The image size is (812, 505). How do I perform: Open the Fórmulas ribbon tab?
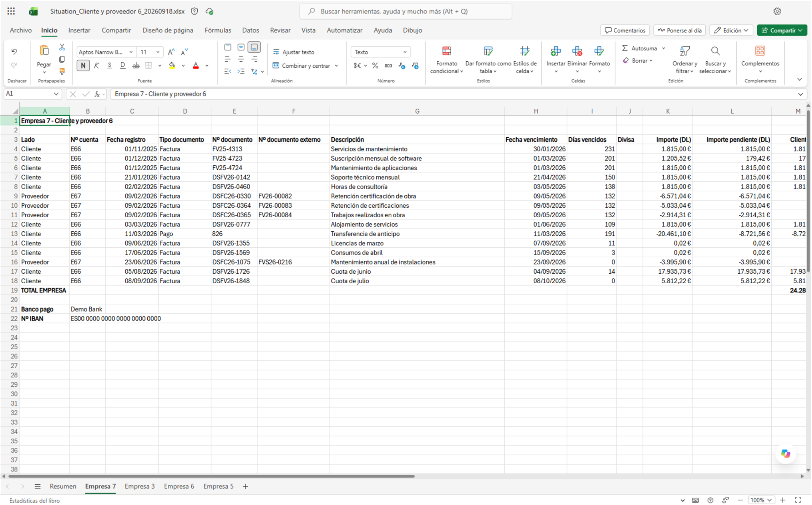point(218,30)
